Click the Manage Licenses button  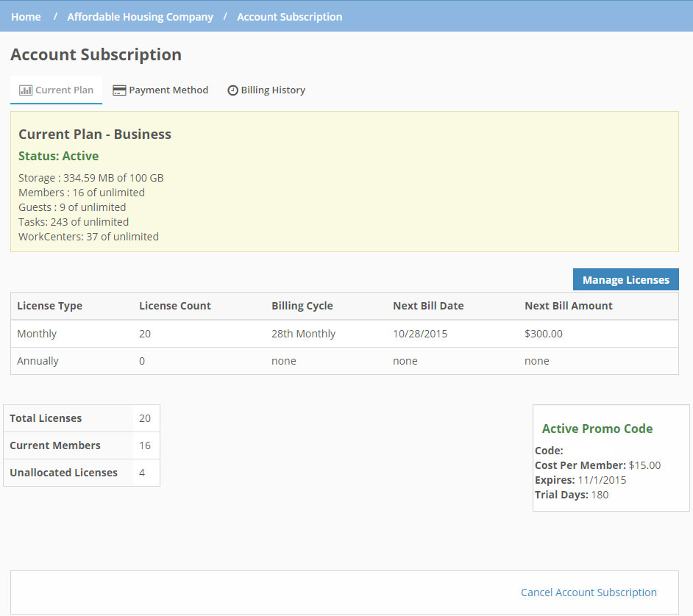coord(625,279)
